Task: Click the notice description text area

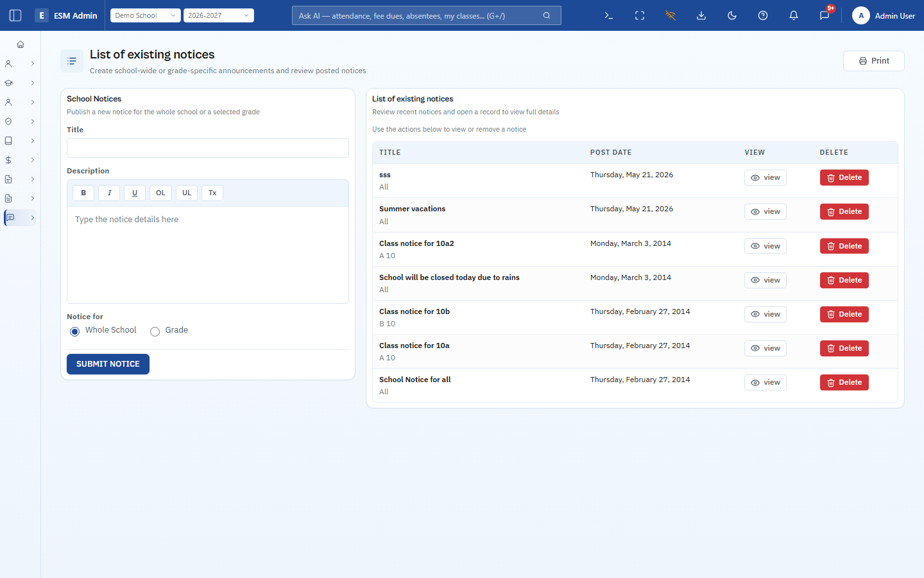Action: pyautogui.click(x=208, y=254)
